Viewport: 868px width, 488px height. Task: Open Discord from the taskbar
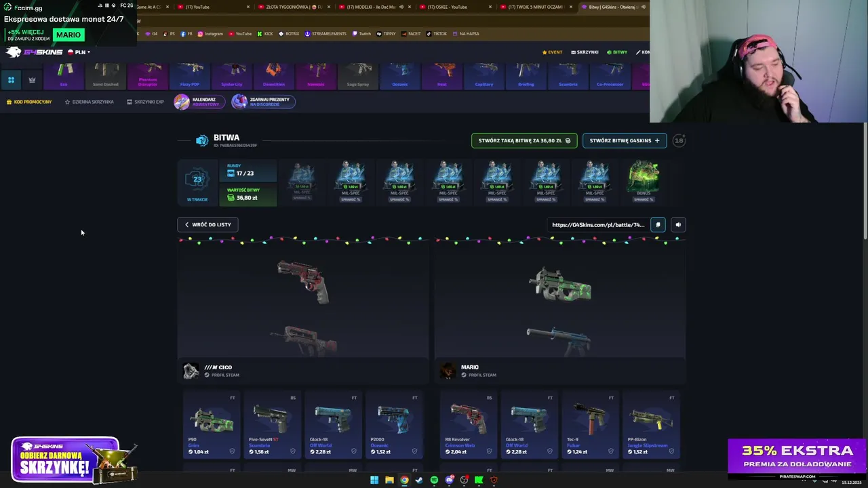coord(449,480)
